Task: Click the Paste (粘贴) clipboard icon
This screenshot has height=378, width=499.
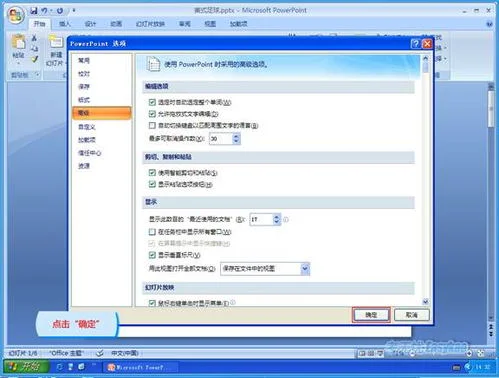Action: pos(18,43)
